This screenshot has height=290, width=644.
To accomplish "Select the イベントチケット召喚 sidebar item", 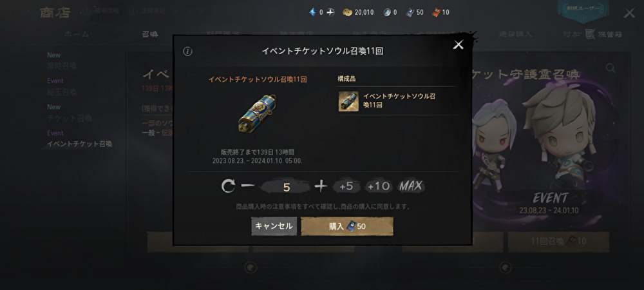I will [79, 144].
